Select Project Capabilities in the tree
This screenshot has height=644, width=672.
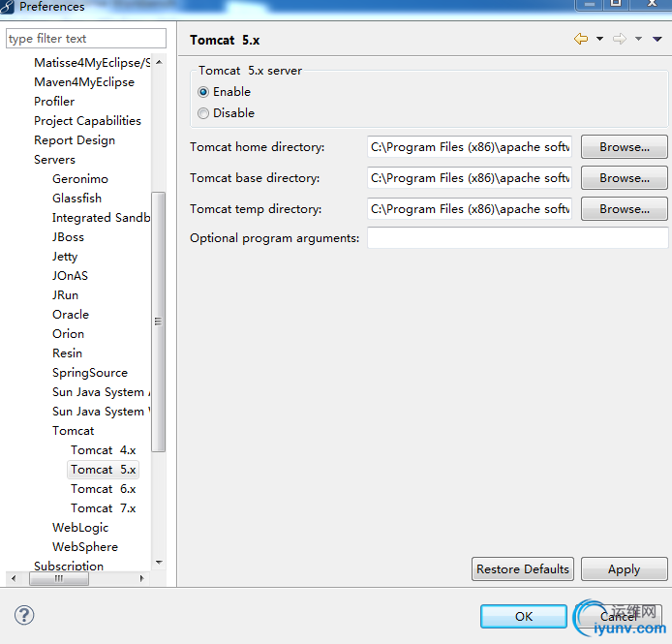click(87, 121)
